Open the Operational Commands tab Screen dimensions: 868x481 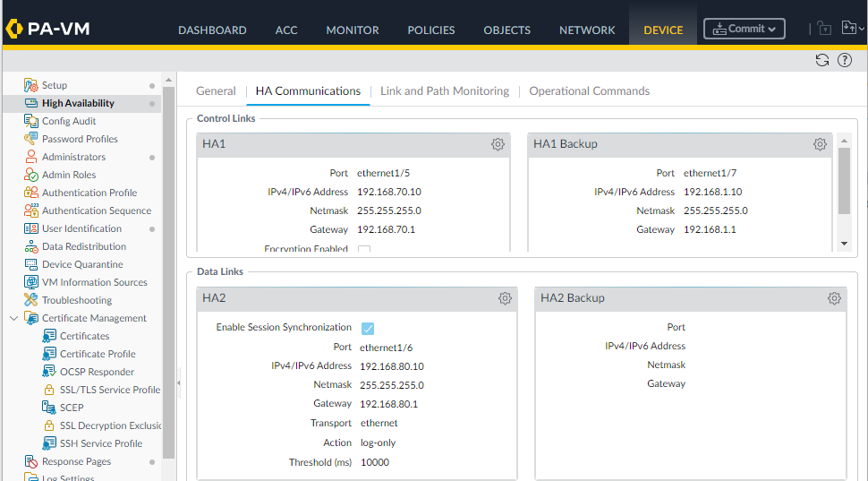coord(589,91)
